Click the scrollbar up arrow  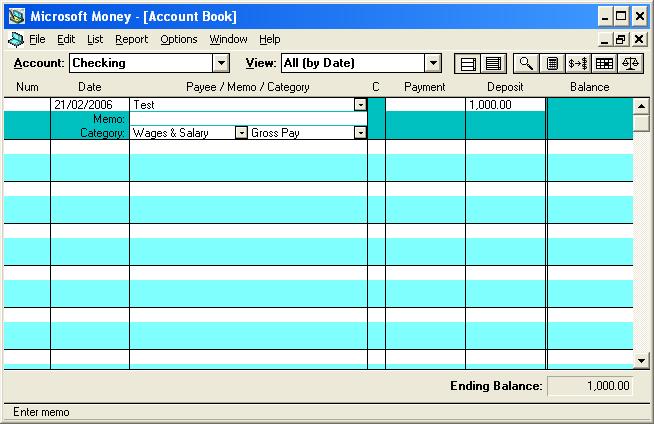641,106
